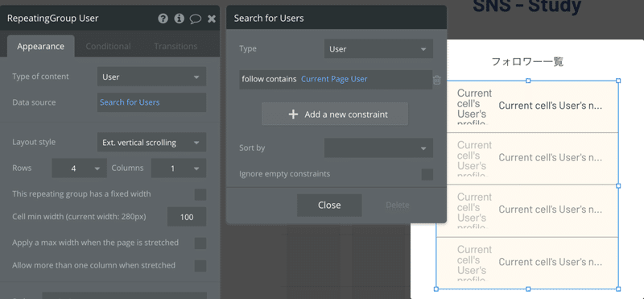Switch to the Transitions tab

(x=175, y=47)
